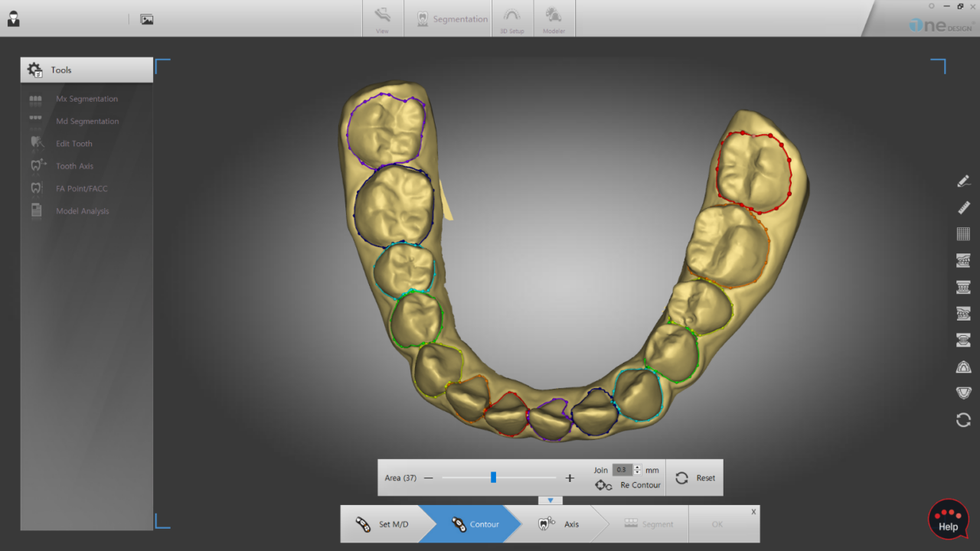This screenshot has width=980, height=551.
Task: Toggle the grid display icon
Action: [x=963, y=233]
